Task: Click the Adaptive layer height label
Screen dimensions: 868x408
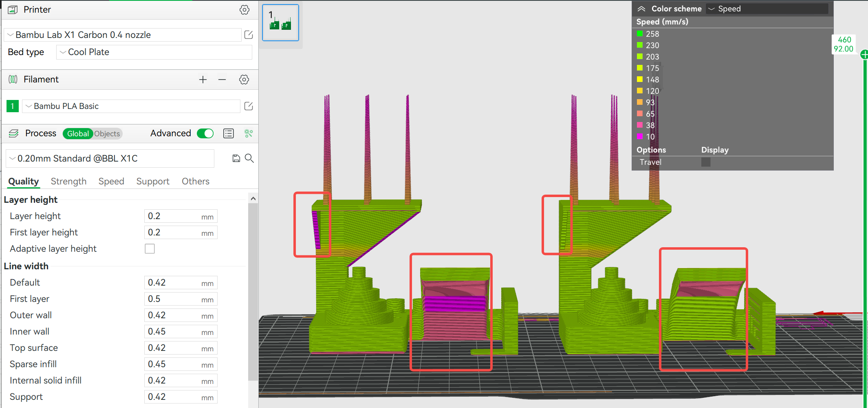Action: tap(53, 248)
